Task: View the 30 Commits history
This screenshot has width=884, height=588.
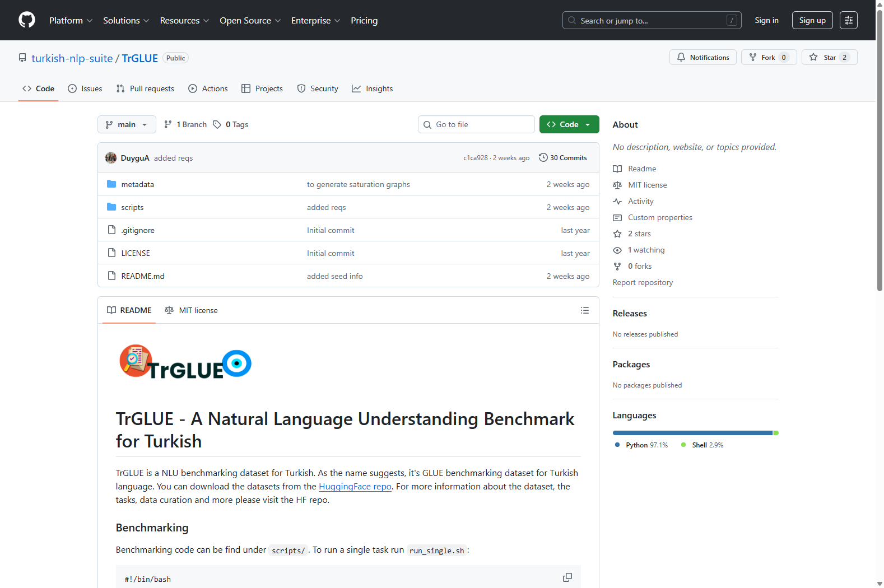Action: 563,158
